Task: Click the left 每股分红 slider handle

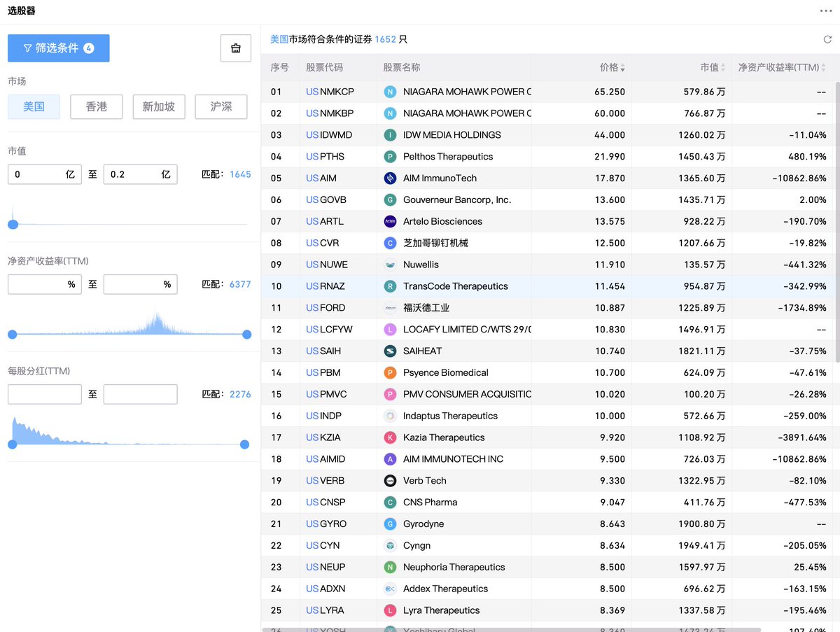Action: pos(12,444)
